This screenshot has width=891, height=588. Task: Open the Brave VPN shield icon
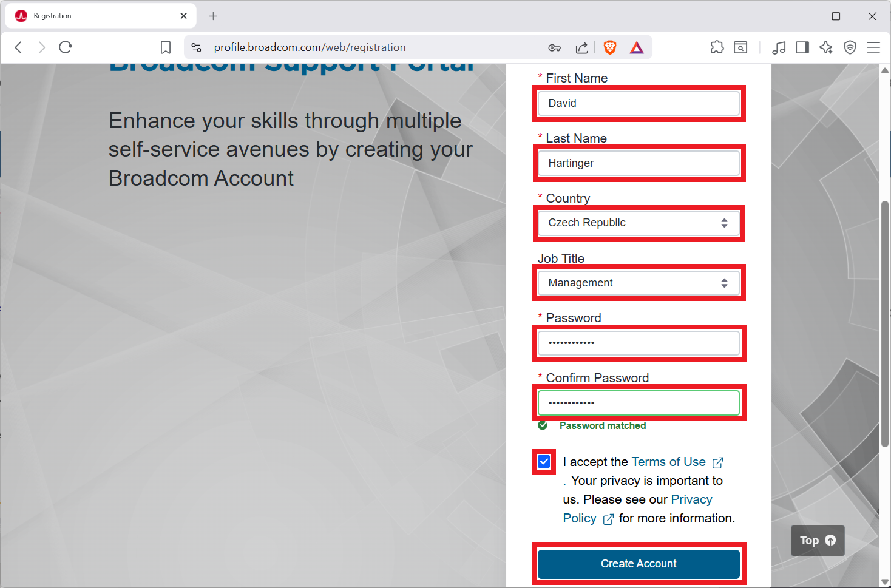pyautogui.click(x=849, y=47)
